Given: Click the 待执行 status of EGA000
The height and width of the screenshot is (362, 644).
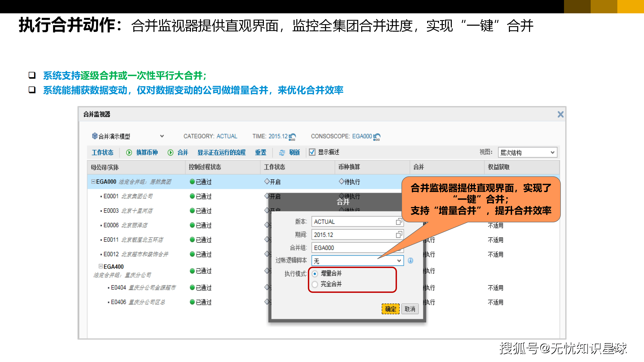Looking at the screenshot, I should (349, 182).
